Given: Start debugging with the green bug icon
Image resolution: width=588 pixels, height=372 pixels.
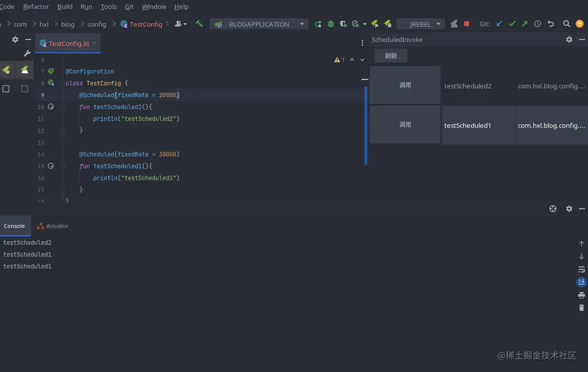Looking at the screenshot, I should (330, 24).
